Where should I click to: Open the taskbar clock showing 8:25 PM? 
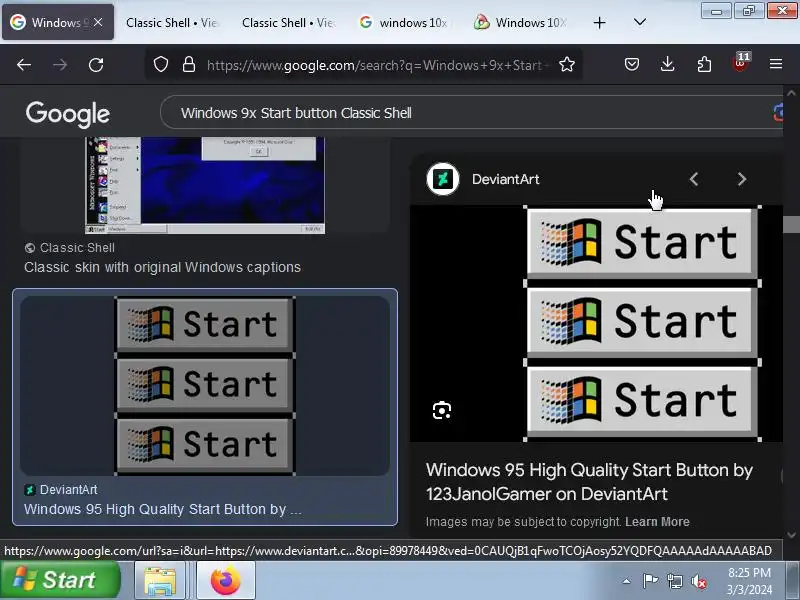[749, 581]
